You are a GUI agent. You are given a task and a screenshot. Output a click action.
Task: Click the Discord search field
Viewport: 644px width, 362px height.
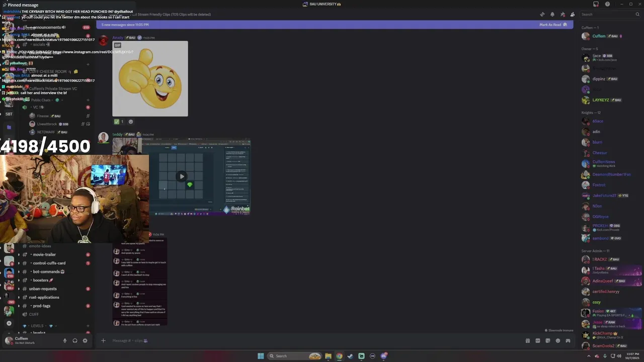coord(610,15)
